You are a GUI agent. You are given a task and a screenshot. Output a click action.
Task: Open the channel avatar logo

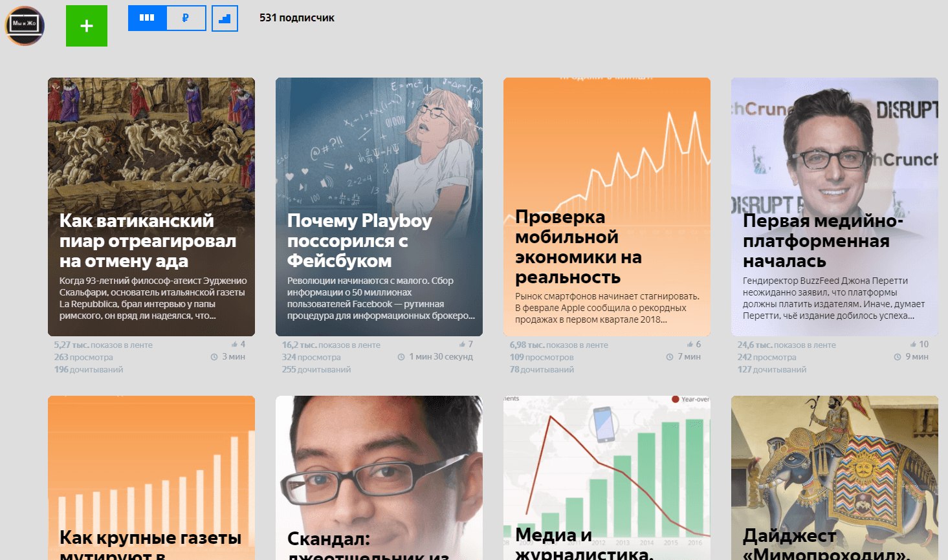click(25, 25)
